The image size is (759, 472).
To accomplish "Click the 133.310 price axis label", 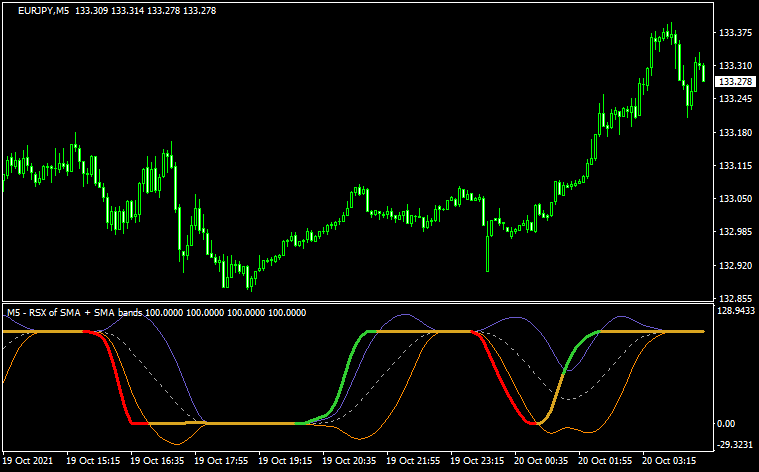I will [735, 65].
